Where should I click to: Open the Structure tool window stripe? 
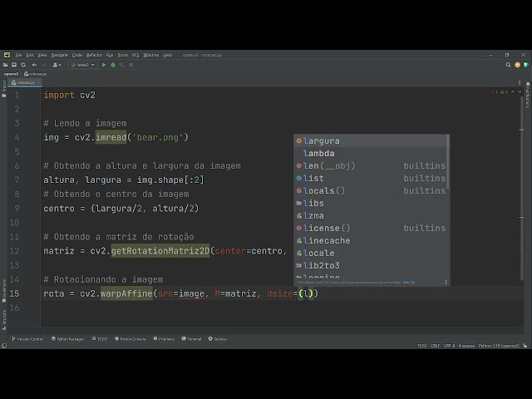[4, 319]
